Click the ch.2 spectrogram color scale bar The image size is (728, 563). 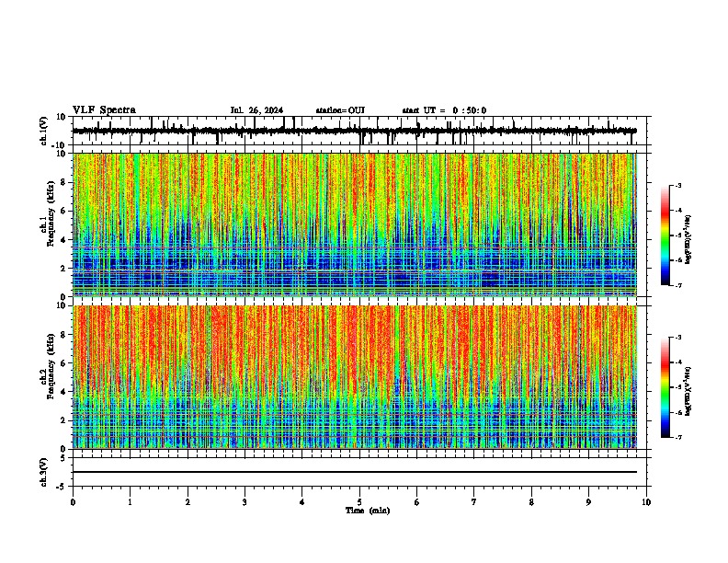[665, 387]
